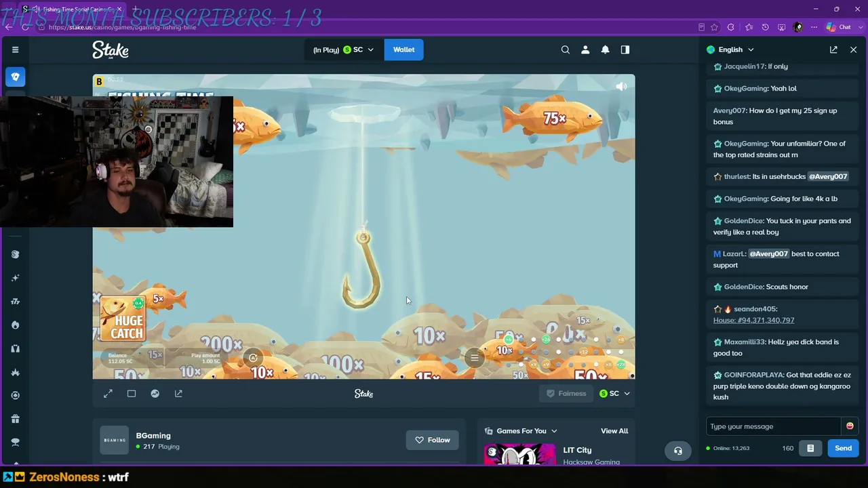The image size is (868, 488).
Task: View All recommended games
Action: (x=614, y=431)
